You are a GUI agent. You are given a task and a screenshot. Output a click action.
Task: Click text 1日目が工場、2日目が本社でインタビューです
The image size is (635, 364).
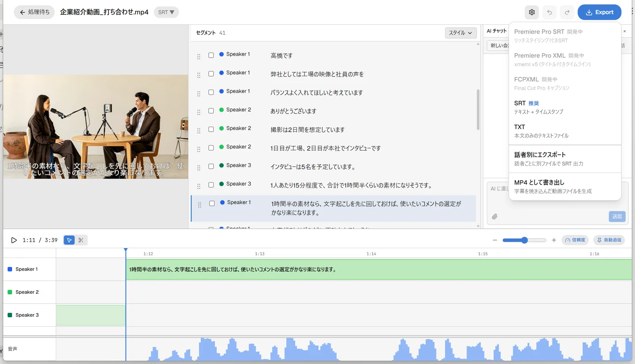tap(325, 148)
